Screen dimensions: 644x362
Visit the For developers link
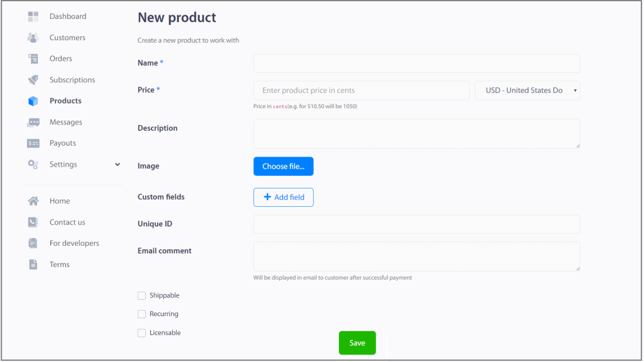74,243
